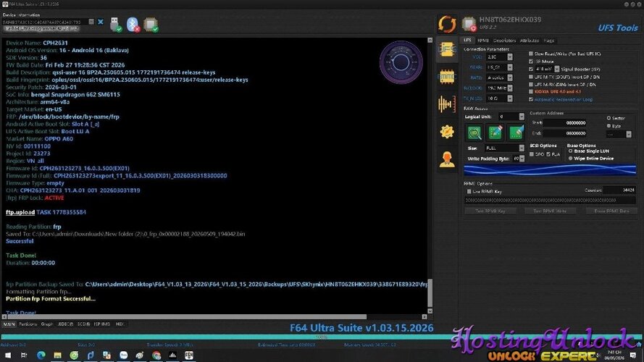Enable the DPO SCSI option
The image size is (644, 362).
point(532,154)
